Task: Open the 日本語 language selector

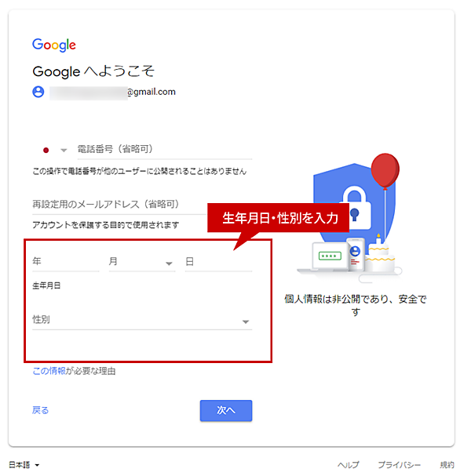Action: [24, 464]
